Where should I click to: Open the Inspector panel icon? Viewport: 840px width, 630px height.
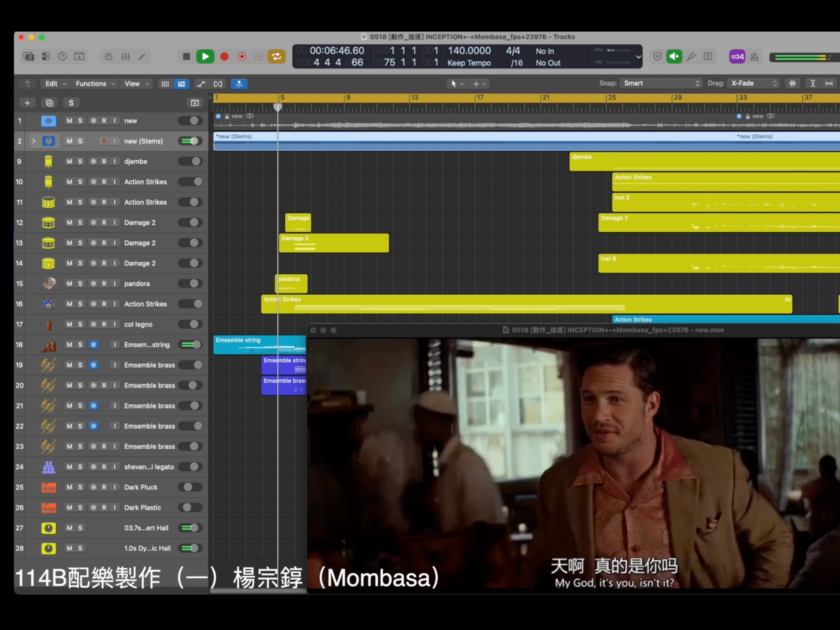point(46,56)
